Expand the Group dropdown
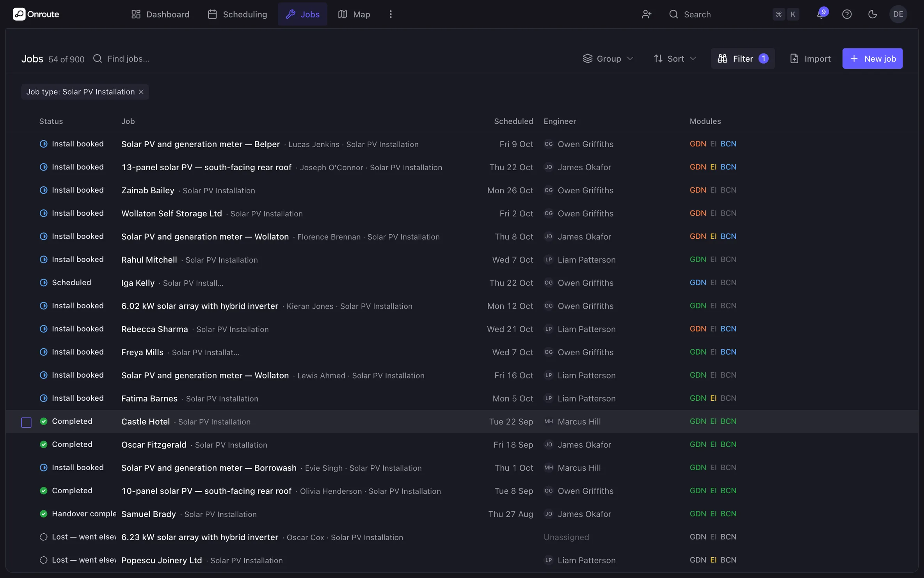The image size is (924, 578). click(x=608, y=59)
